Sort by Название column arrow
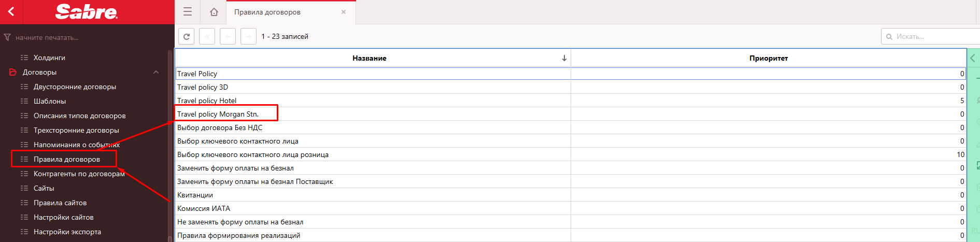Viewport: 980px width, 242px height. pos(564,58)
